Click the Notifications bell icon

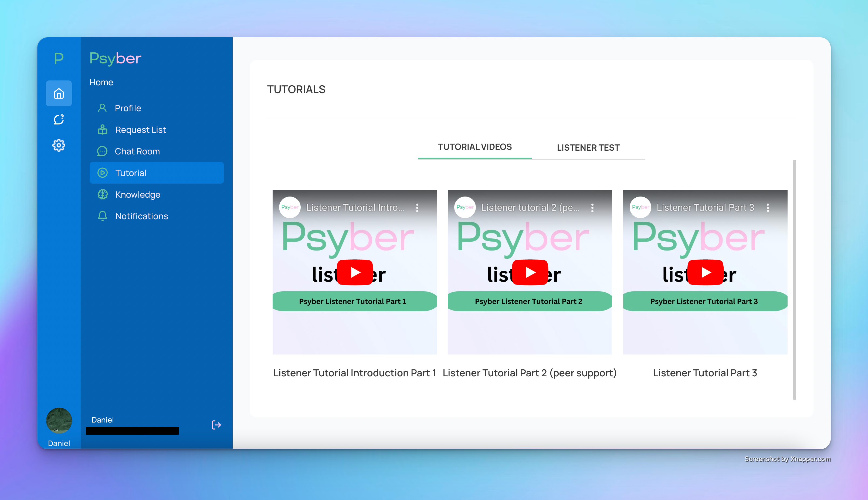pyautogui.click(x=102, y=216)
